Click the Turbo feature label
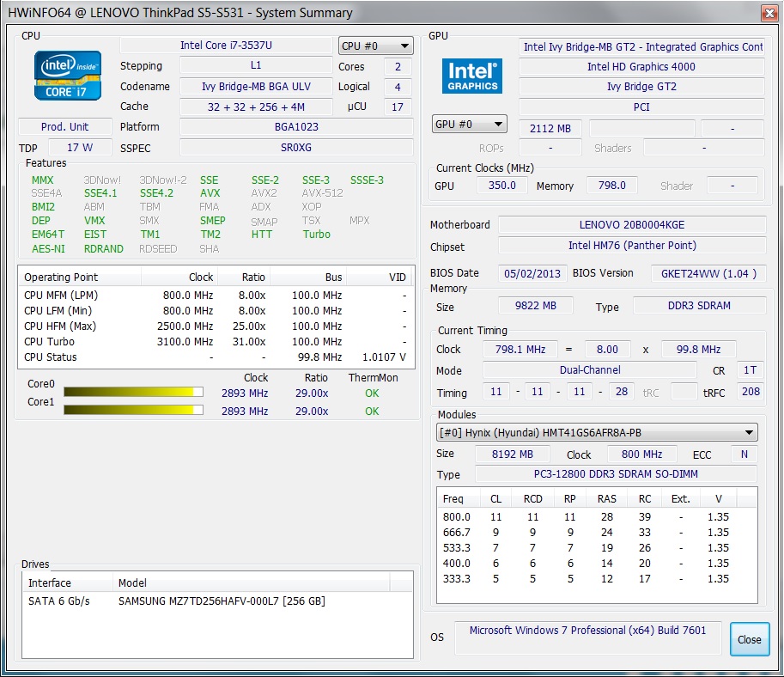This screenshot has width=784, height=677. pyautogui.click(x=317, y=235)
